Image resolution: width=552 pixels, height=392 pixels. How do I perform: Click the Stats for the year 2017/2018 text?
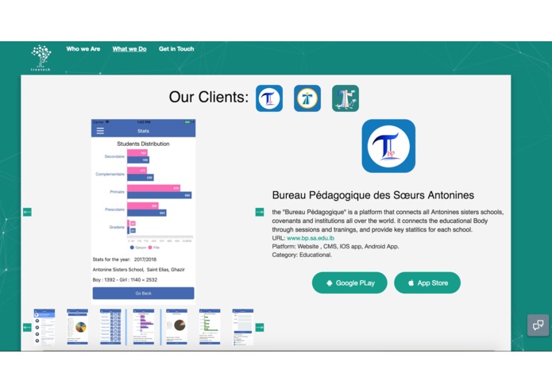[x=125, y=259]
